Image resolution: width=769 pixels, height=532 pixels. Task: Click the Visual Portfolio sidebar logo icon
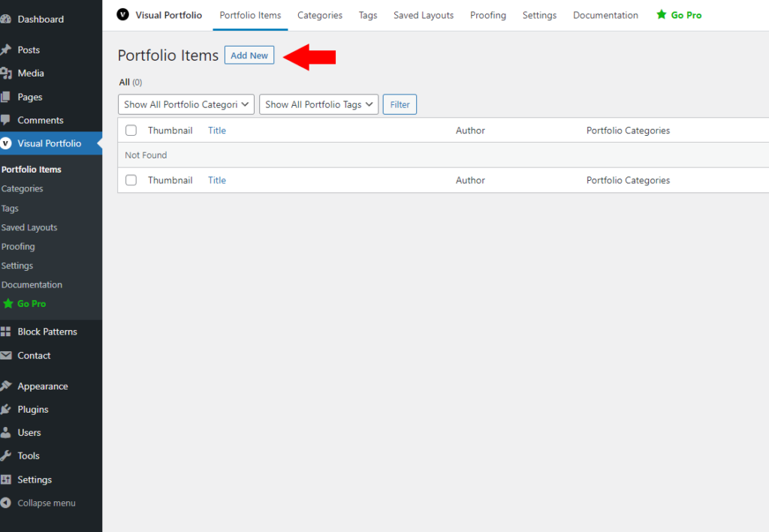point(6,143)
